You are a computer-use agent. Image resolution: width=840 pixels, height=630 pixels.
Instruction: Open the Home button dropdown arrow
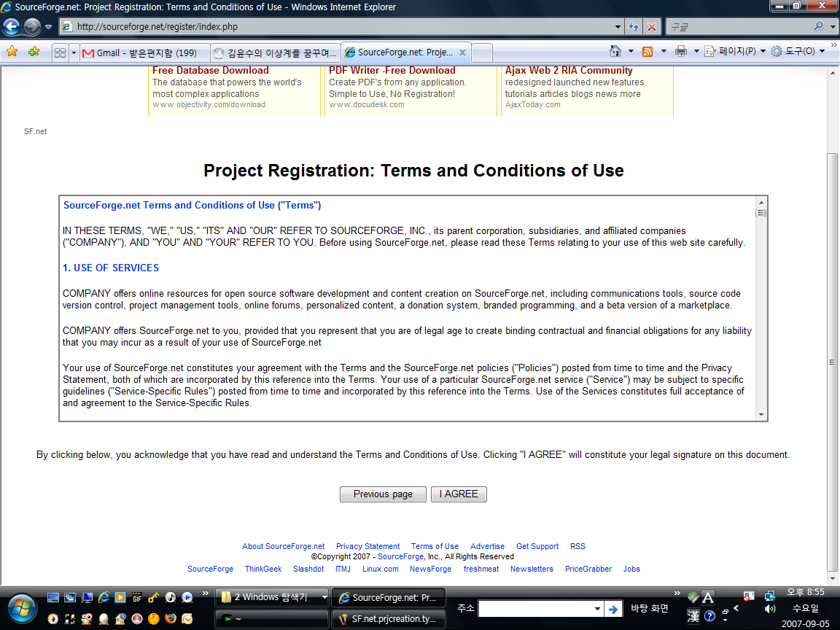point(631,51)
